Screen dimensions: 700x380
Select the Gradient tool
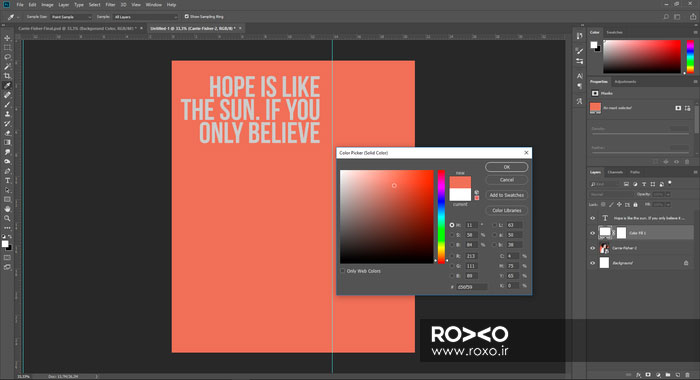tap(7, 142)
